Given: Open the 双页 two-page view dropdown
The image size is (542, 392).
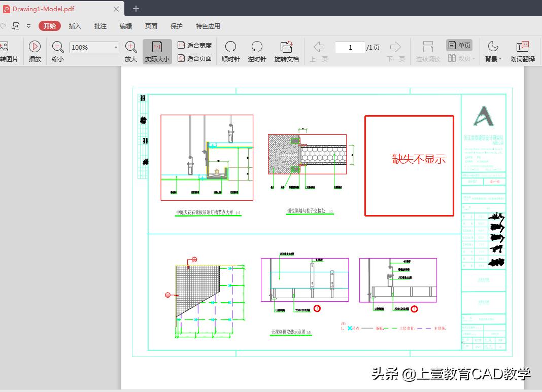Looking at the screenshot, I should [x=461, y=58].
